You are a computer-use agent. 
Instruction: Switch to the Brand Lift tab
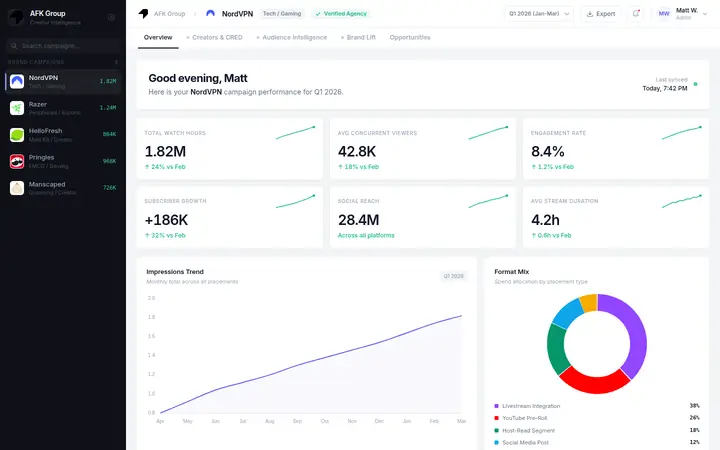tap(358, 38)
